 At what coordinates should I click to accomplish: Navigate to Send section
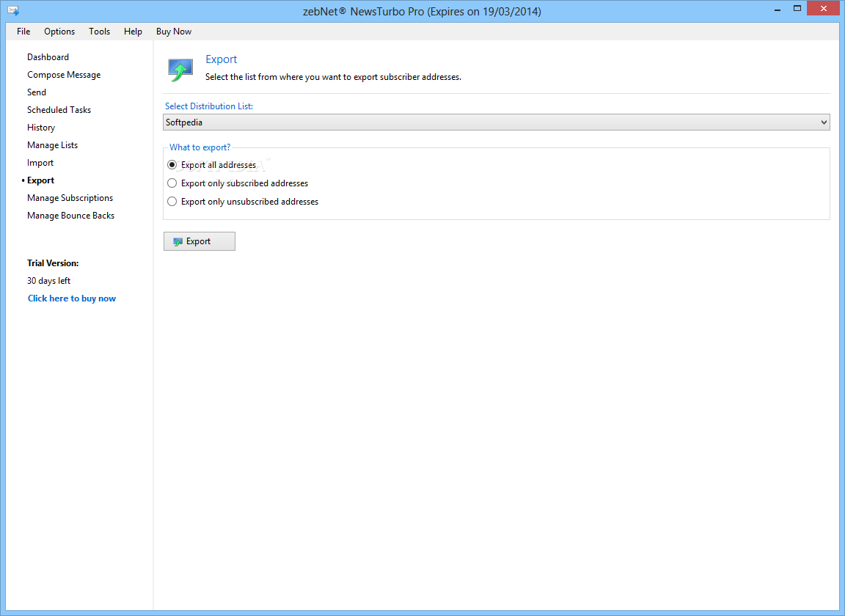pos(37,92)
